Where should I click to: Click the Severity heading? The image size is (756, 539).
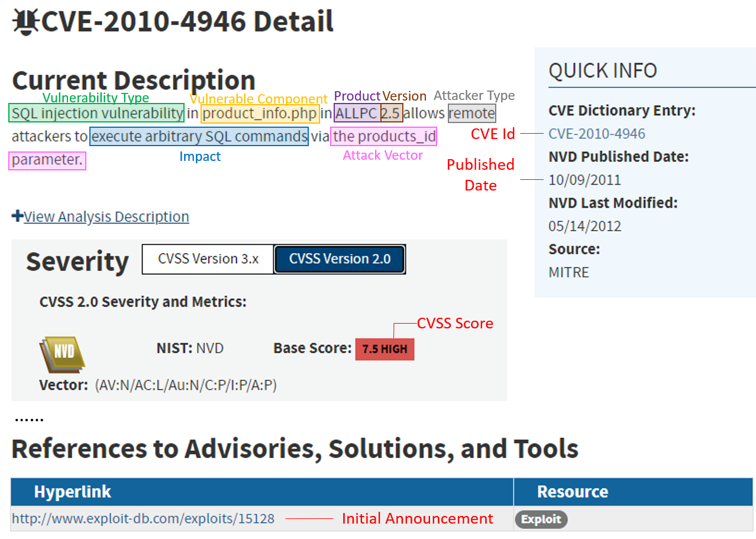click(77, 262)
